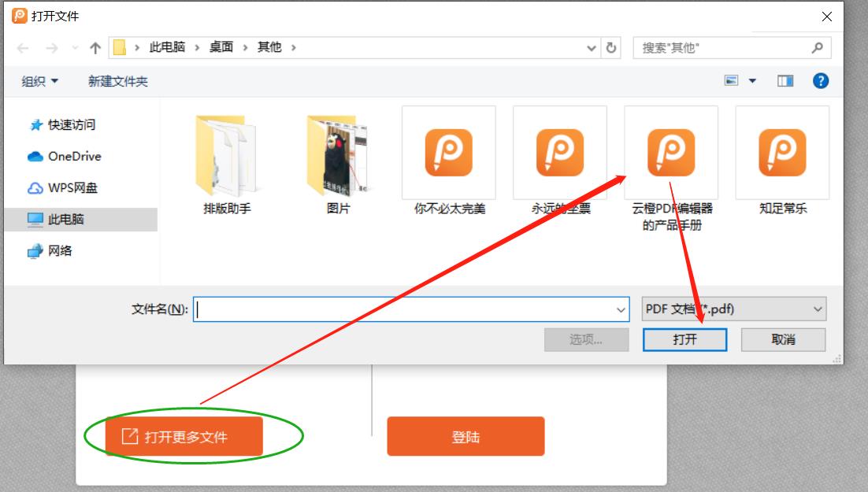868x492 pixels.
Task: Go back with the left arrow
Action: point(23,48)
